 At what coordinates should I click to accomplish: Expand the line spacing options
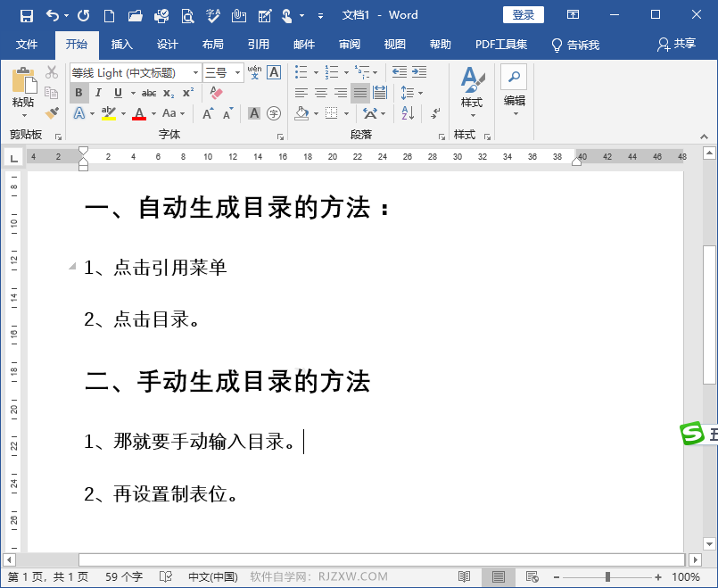pyautogui.click(x=412, y=92)
